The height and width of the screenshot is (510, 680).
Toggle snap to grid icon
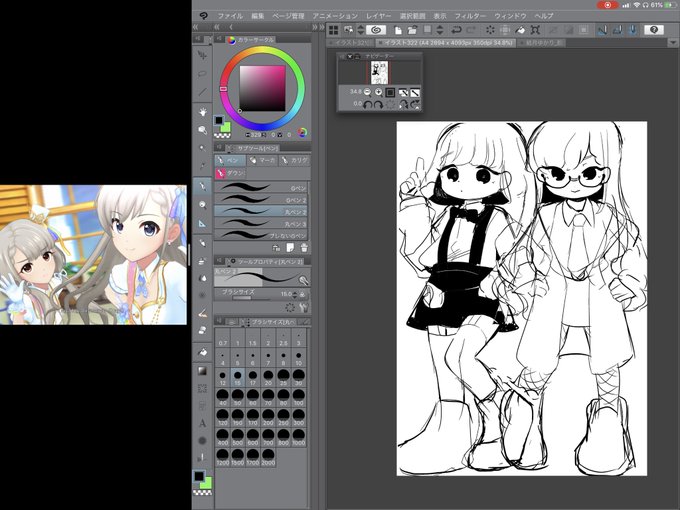click(633, 30)
